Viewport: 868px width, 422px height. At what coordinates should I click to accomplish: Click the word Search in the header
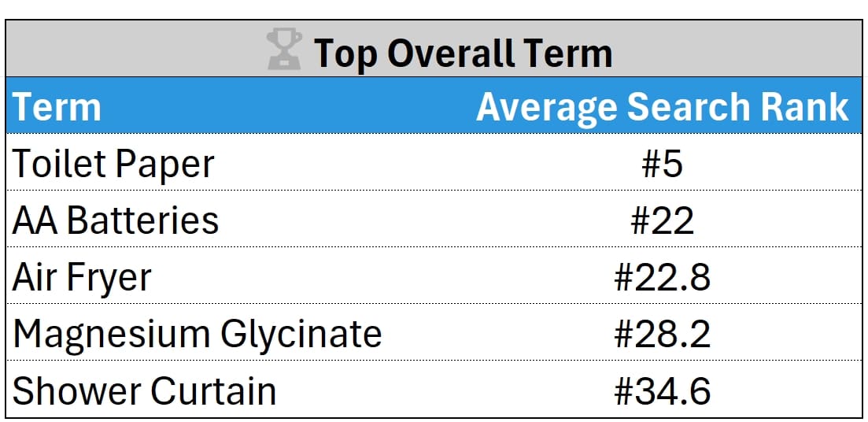682,105
